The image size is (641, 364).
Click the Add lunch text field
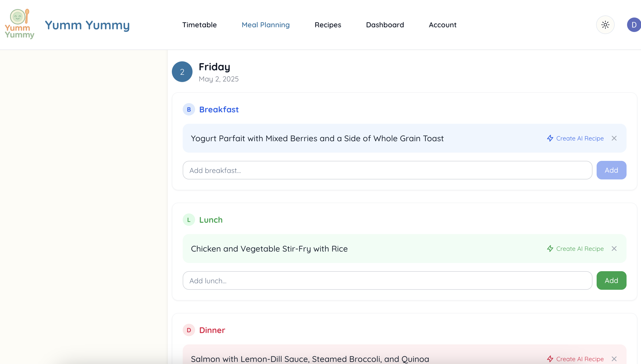(387, 281)
